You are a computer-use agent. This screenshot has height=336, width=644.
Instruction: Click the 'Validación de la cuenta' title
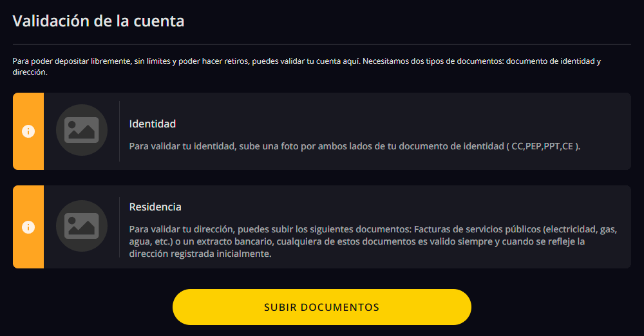tap(99, 21)
